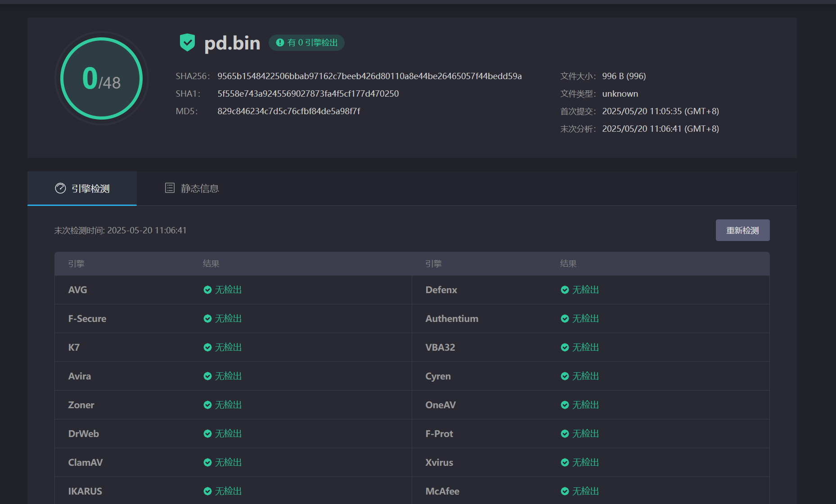Click the SHA256 hash value

(369, 76)
